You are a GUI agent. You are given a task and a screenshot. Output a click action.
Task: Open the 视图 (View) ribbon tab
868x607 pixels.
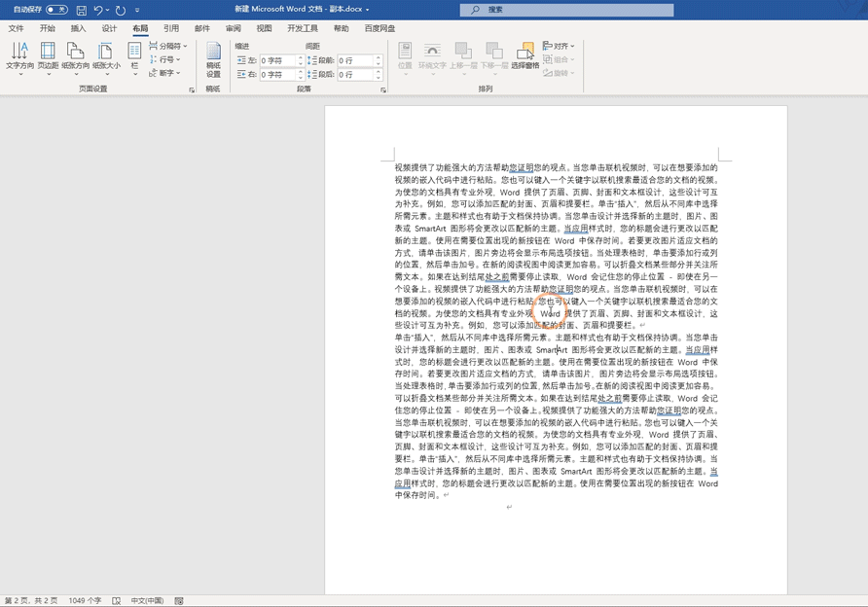tap(265, 28)
